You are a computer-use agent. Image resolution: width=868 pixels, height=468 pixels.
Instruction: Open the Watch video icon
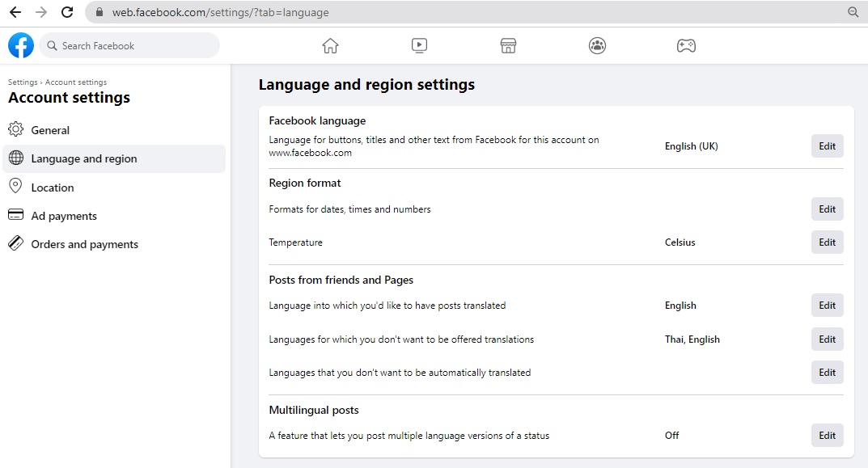pos(419,46)
